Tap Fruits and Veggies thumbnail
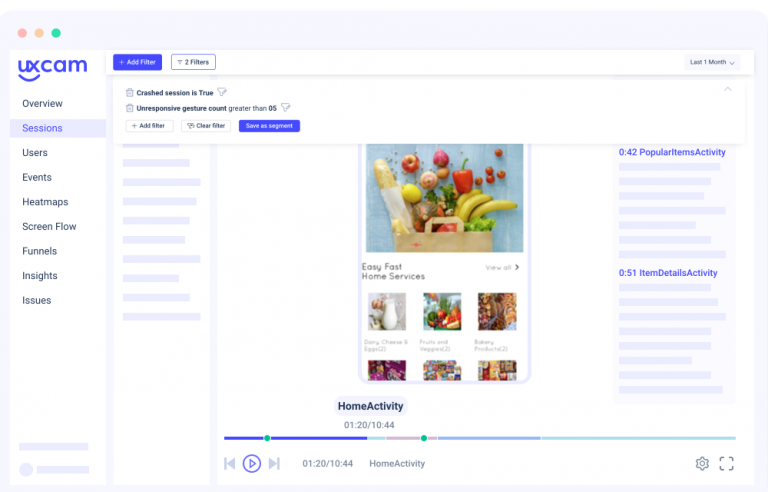This screenshot has height=492, width=768. pyautogui.click(x=442, y=312)
